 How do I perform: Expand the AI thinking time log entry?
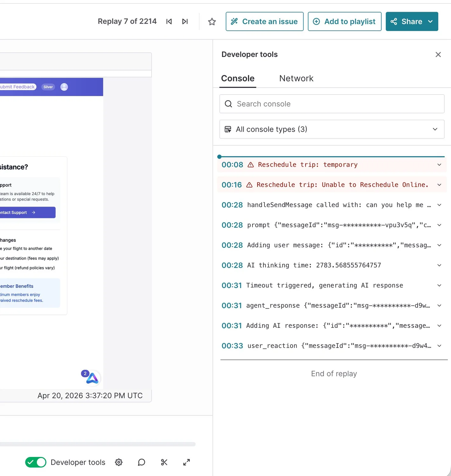tap(439, 265)
